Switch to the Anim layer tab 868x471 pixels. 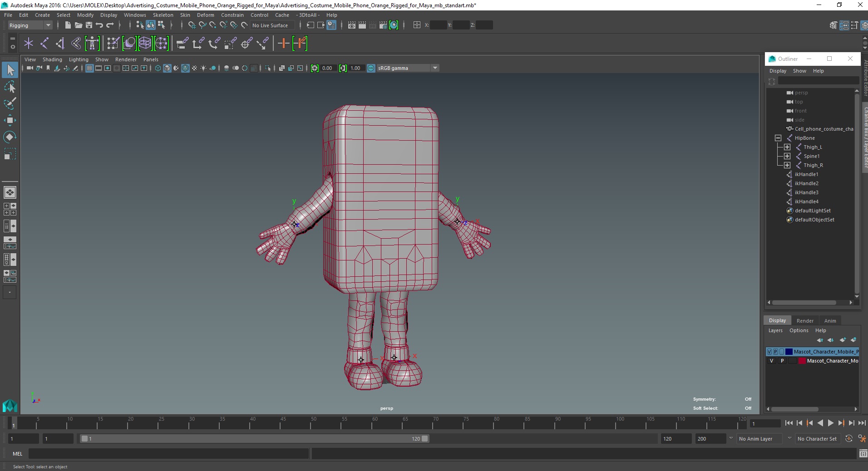[x=830, y=320]
